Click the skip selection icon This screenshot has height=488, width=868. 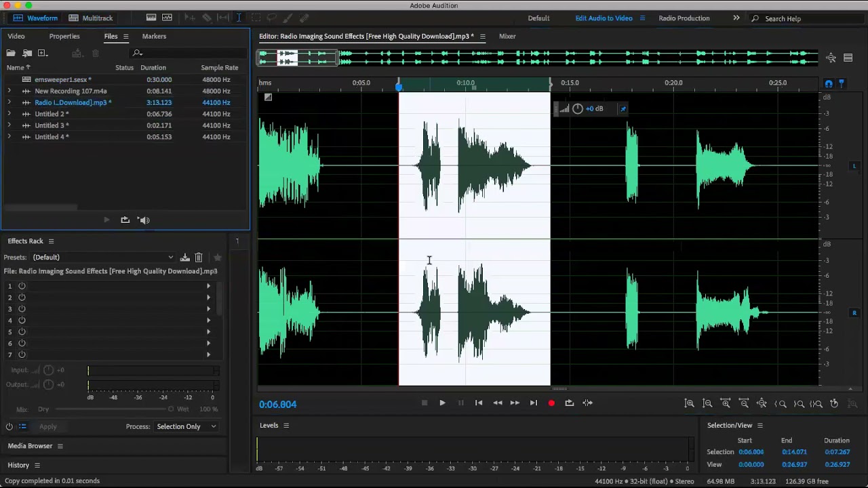tap(587, 403)
